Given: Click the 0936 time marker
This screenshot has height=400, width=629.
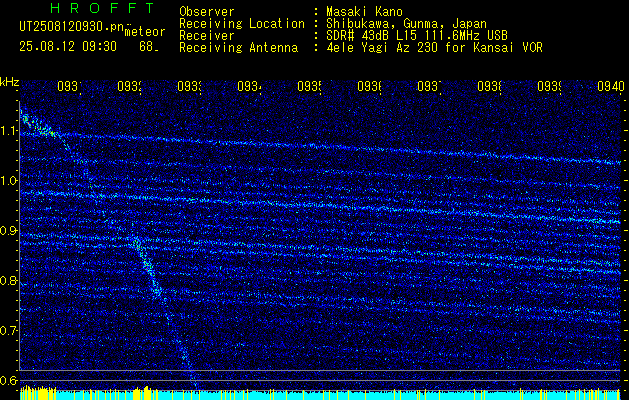Looking at the screenshot, I should (369, 86).
